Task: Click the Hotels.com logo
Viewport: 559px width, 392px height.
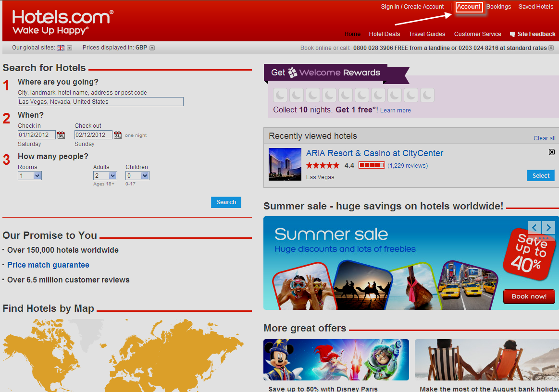Action: [63, 22]
